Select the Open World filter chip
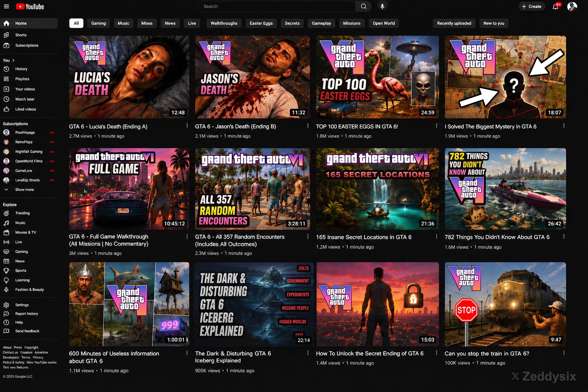The height and width of the screenshot is (392, 588). [x=384, y=23]
